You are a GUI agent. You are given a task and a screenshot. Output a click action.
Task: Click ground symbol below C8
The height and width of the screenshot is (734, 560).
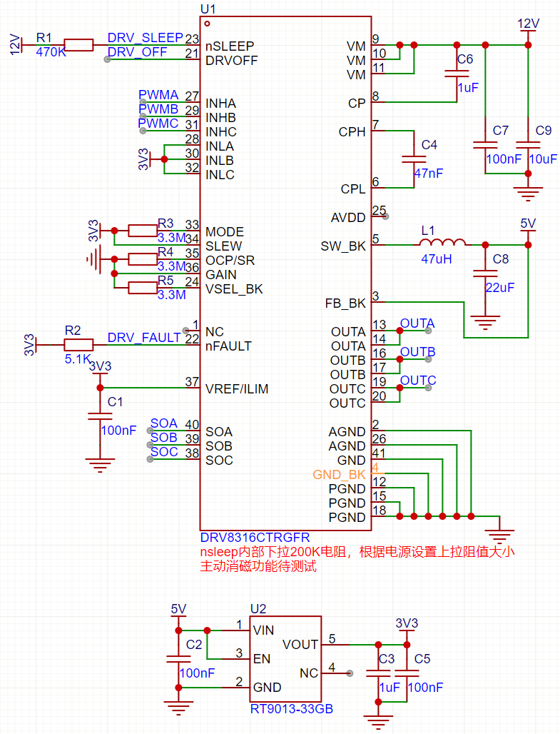(485, 322)
